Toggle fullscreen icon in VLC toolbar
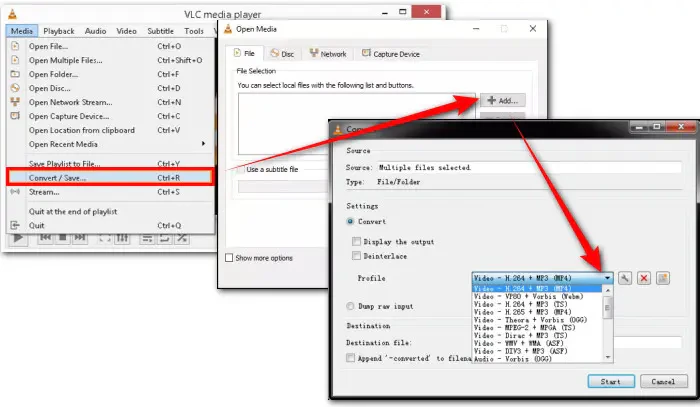 click(105, 238)
